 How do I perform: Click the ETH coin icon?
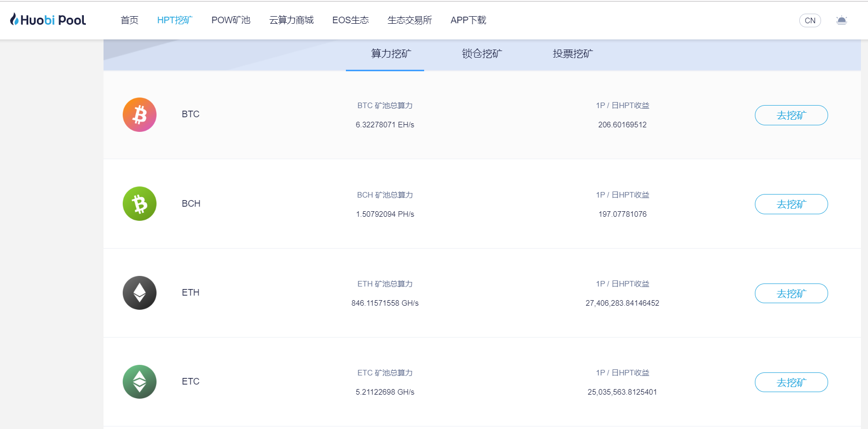click(x=139, y=293)
